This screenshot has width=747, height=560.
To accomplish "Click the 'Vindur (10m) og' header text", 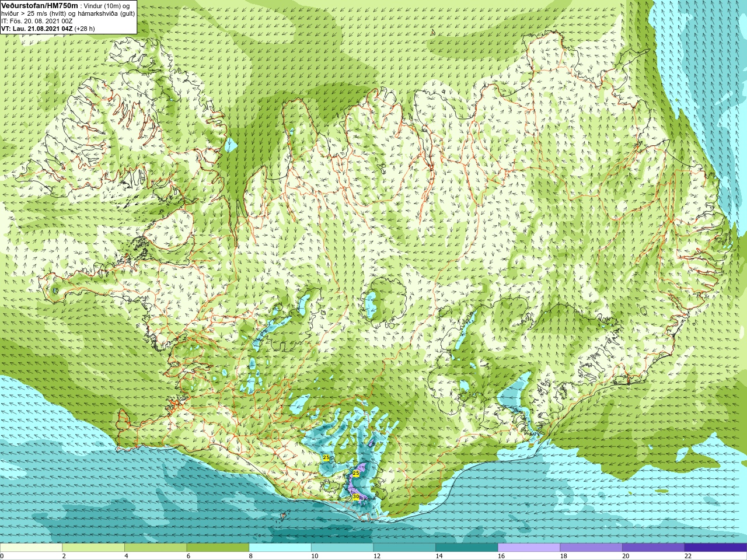I will (x=107, y=6).
